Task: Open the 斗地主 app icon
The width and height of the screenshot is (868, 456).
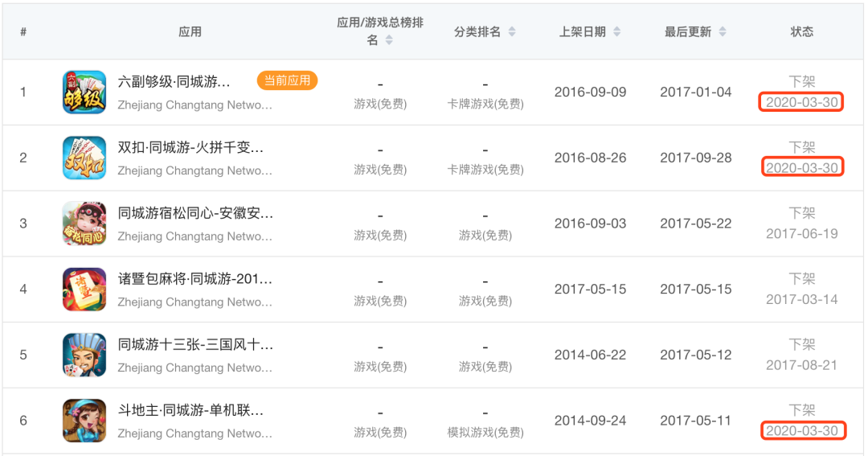Action: [x=84, y=421]
